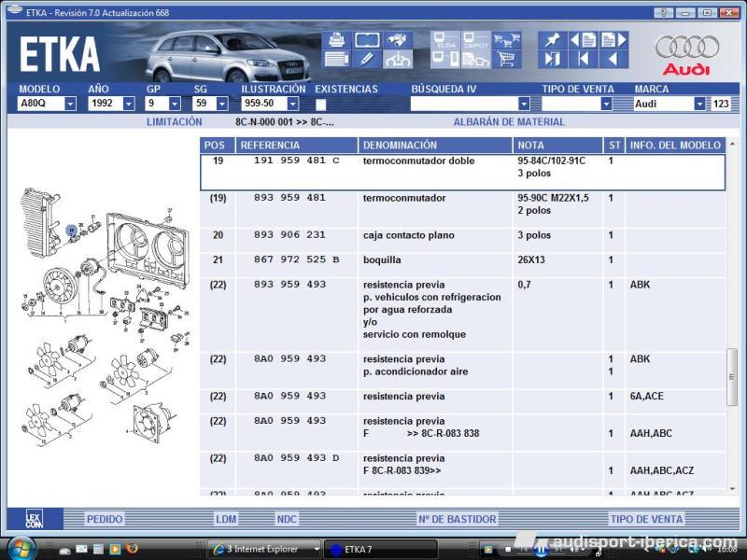
Task: Click the highlighted part marker in the diagram
Action: pyautogui.click(x=71, y=231)
